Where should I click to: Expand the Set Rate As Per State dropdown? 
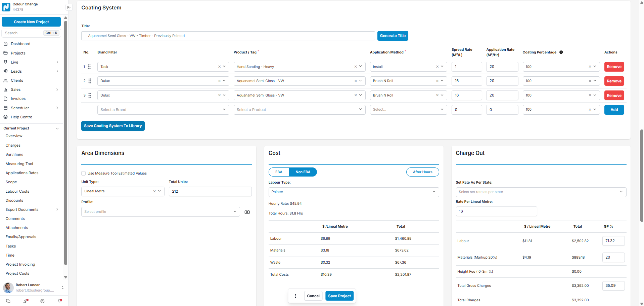541,192
